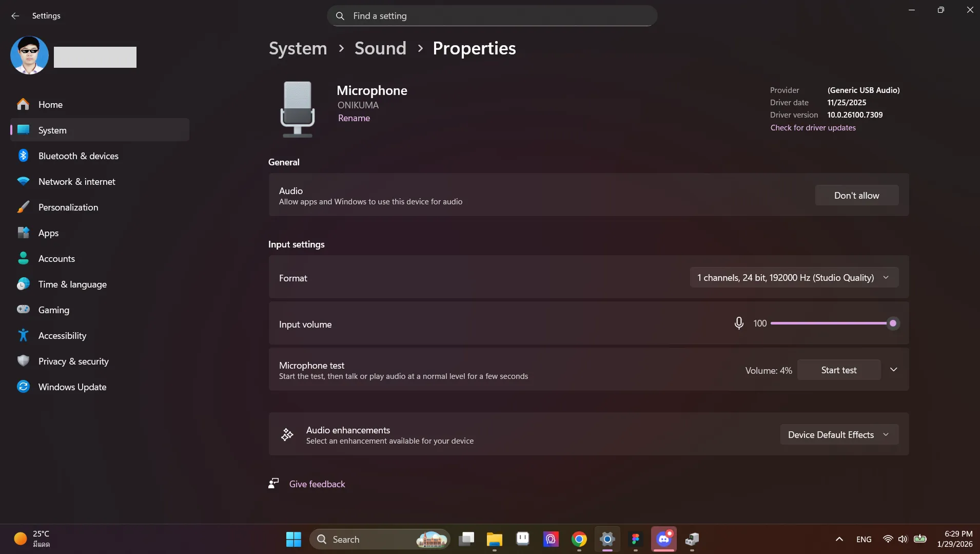980x554 pixels.
Task: Expand the Microphone test section chevron
Action: pos(893,370)
